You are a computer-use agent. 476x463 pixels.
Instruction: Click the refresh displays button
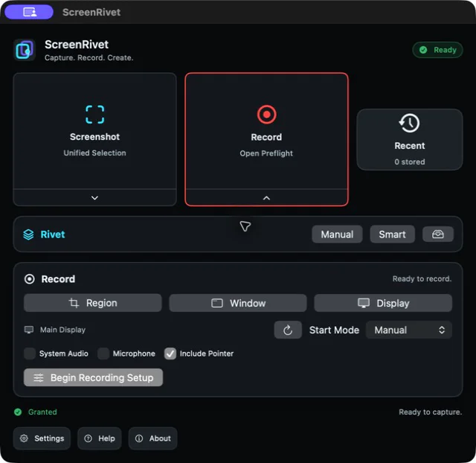(x=288, y=330)
